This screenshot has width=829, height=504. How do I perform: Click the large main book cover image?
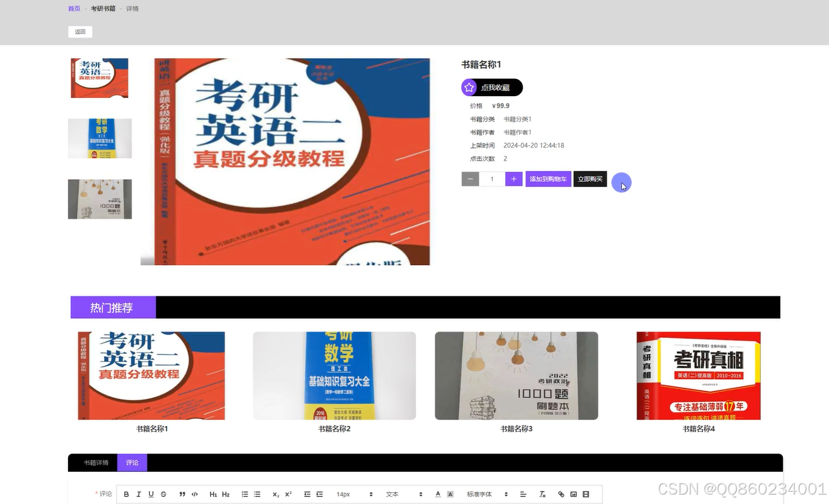click(285, 161)
